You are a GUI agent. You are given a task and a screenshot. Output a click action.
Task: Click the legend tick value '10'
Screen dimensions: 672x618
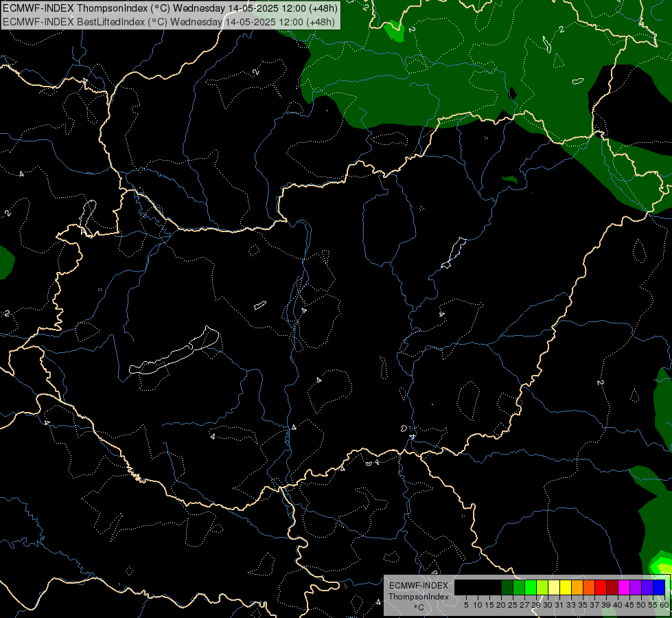coord(478,605)
